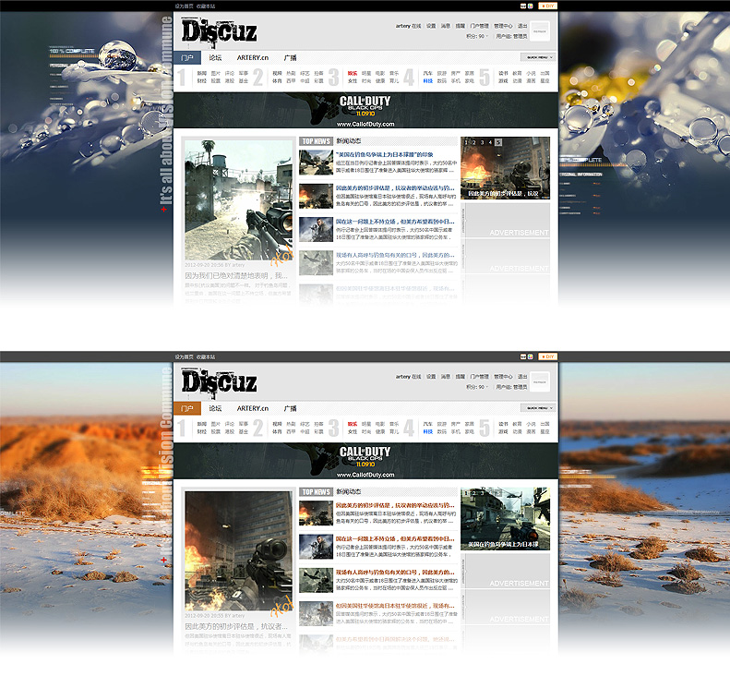This screenshot has height=700, width=730.
Task: Expand the 积分: 90 dropdown on the blue-theme page
Action: point(477,36)
